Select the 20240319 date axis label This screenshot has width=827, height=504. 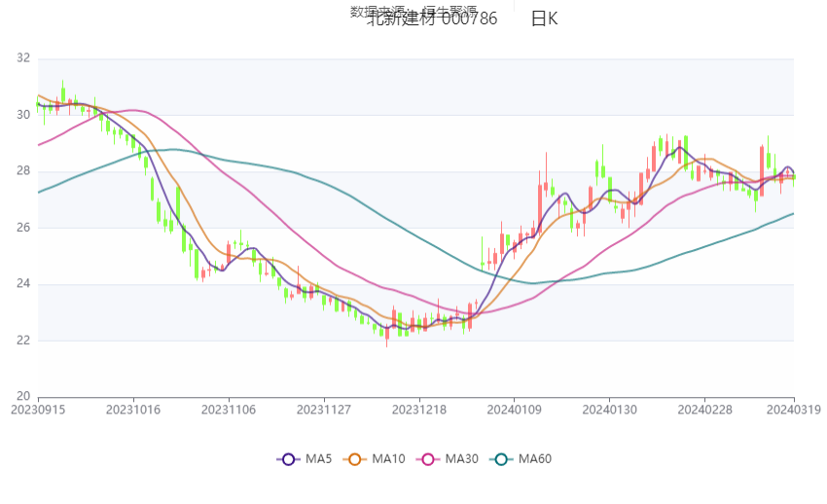[x=794, y=410]
